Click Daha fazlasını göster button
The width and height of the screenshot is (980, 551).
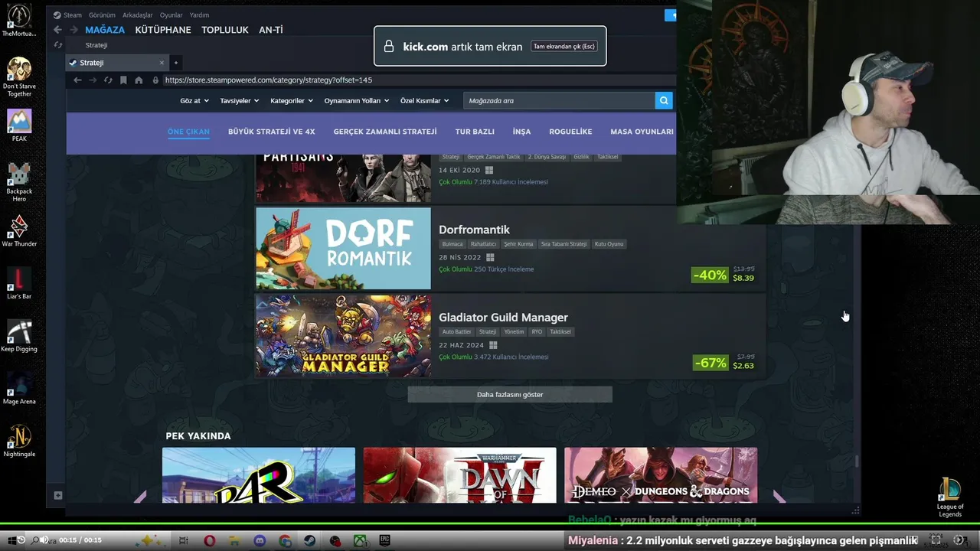510,394
